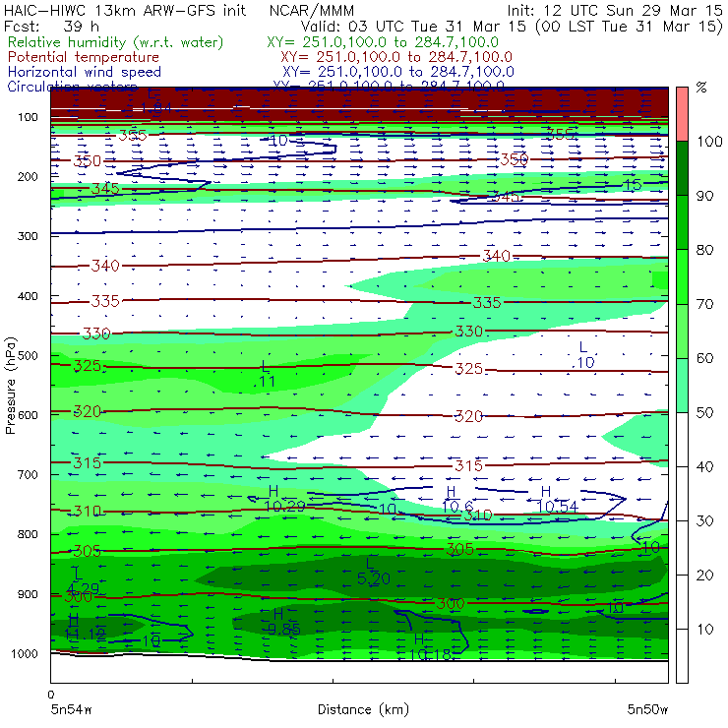Click the '%' unit label above colorbar

click(x=701, y=88)
